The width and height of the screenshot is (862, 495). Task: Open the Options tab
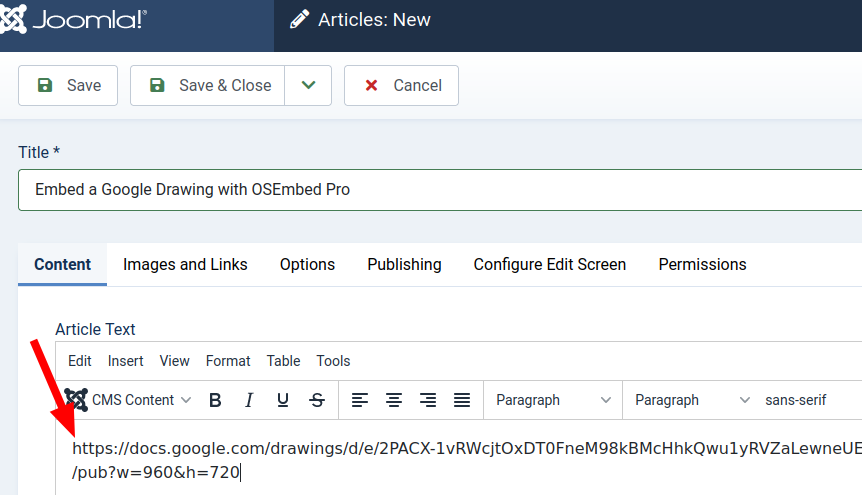[307, 265]
